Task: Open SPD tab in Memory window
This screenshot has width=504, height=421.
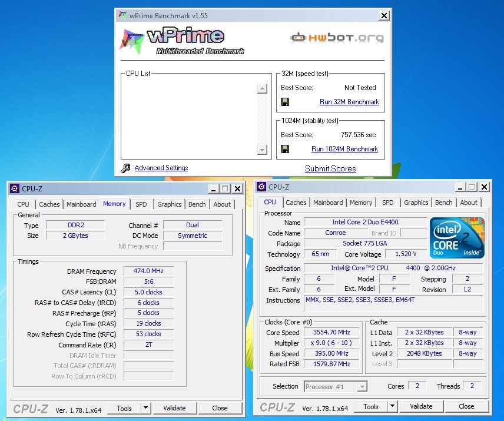Action: click(x=141, y=204)
